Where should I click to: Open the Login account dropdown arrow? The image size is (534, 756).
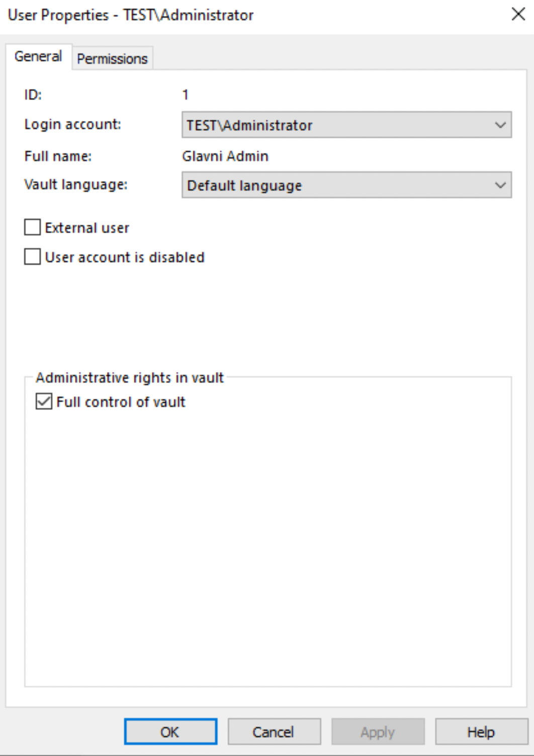[500, 125]
